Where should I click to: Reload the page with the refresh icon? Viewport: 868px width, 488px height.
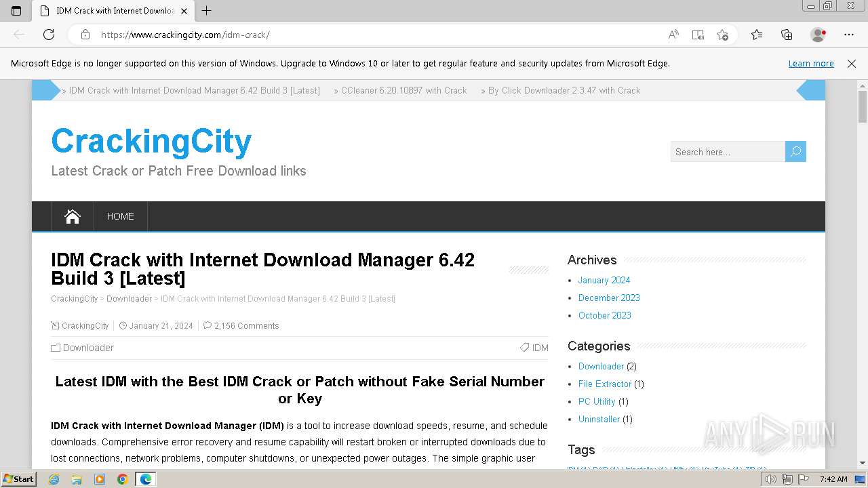[x=49, y=35]
